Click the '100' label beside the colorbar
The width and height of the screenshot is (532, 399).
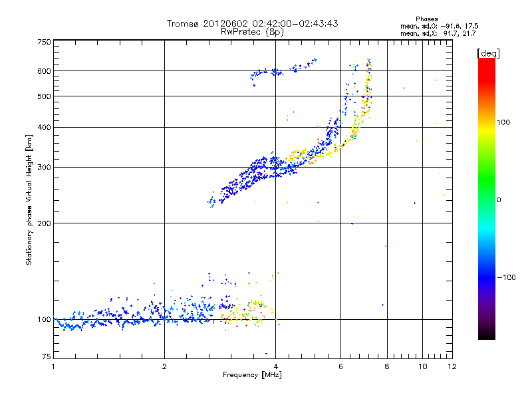[x=503, y=122]
